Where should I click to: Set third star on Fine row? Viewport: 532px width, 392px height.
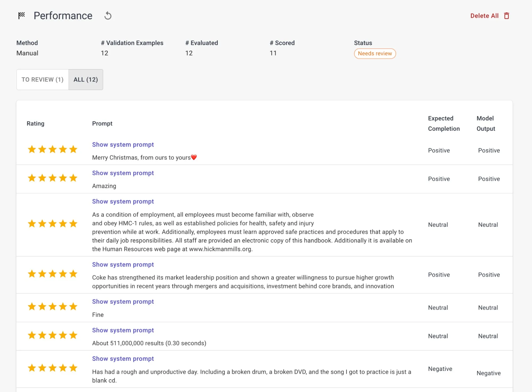pyautogui.click(x=52, y=307)
